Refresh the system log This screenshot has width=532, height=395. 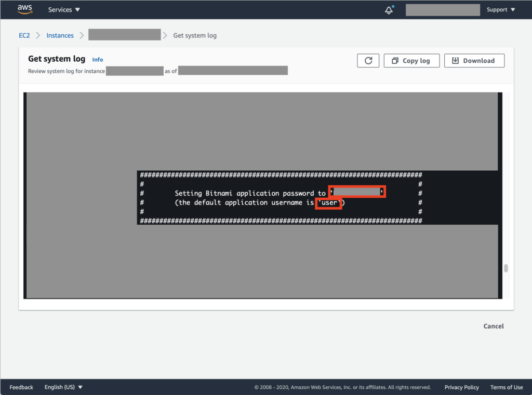point(368,61)
